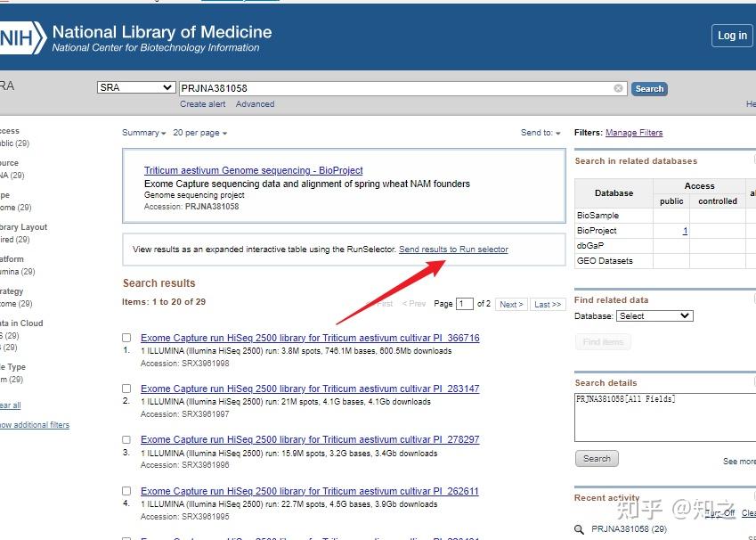
Task: Click Accession: SRX3961998 text
Action: pos(184,364)
